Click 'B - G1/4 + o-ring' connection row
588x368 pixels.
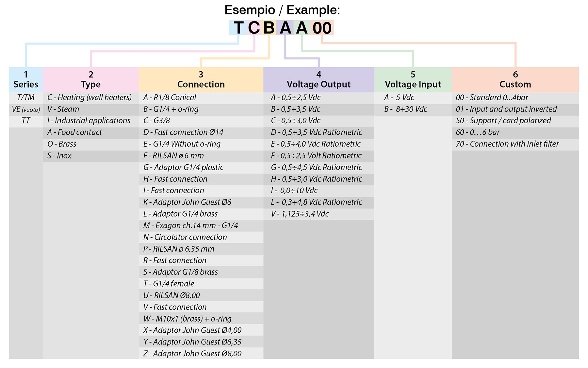coord(171,109)
